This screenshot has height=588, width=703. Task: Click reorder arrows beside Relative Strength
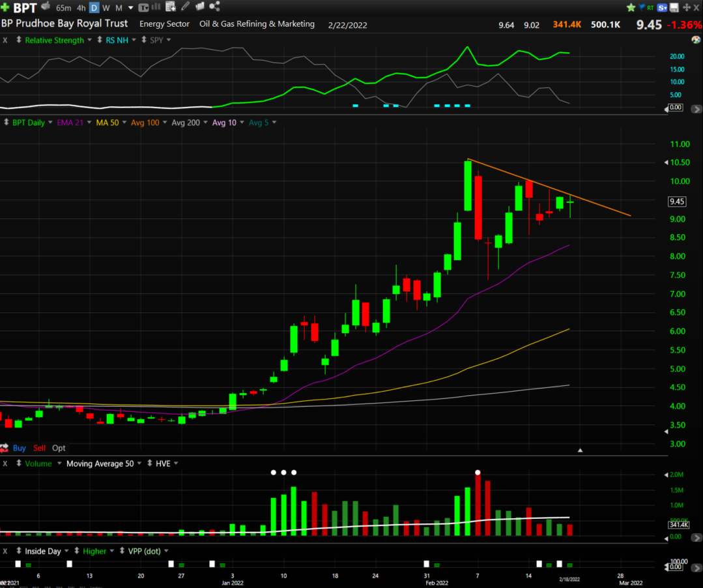point(18,40)
